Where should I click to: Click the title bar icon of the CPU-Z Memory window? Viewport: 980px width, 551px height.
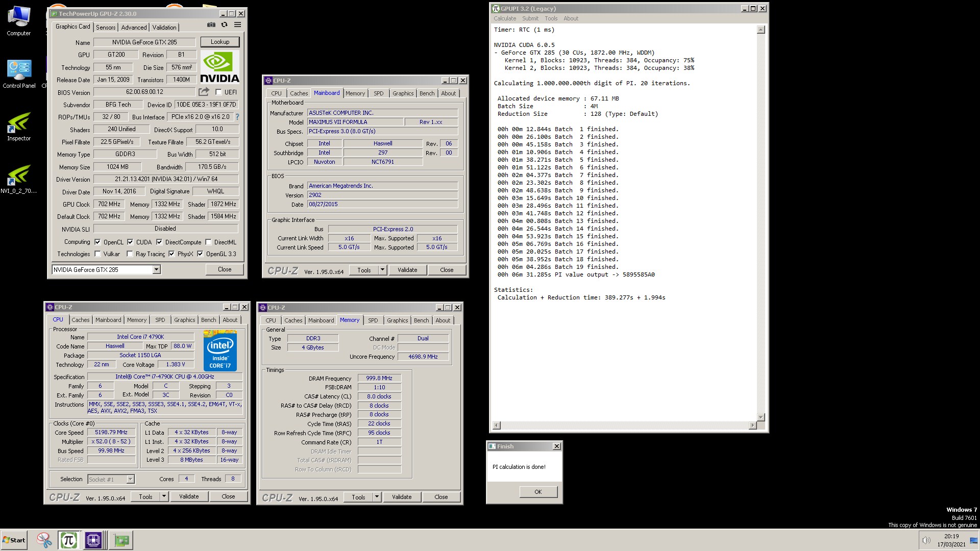[x=263, y=308]
